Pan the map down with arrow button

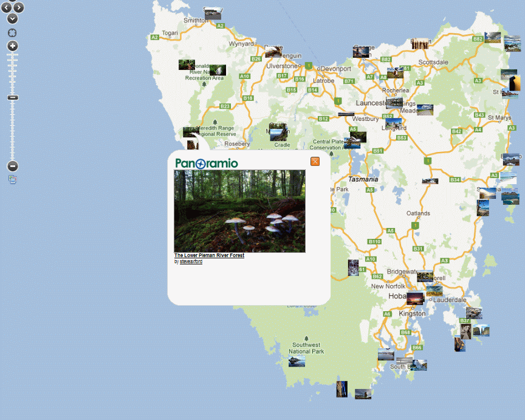pyautogui.click(x=12, y=19)
